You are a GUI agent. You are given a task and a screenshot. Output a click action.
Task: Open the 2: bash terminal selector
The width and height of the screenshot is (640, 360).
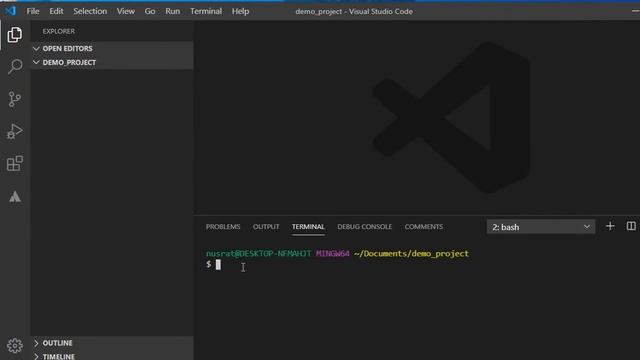click(x=540, y=227)
